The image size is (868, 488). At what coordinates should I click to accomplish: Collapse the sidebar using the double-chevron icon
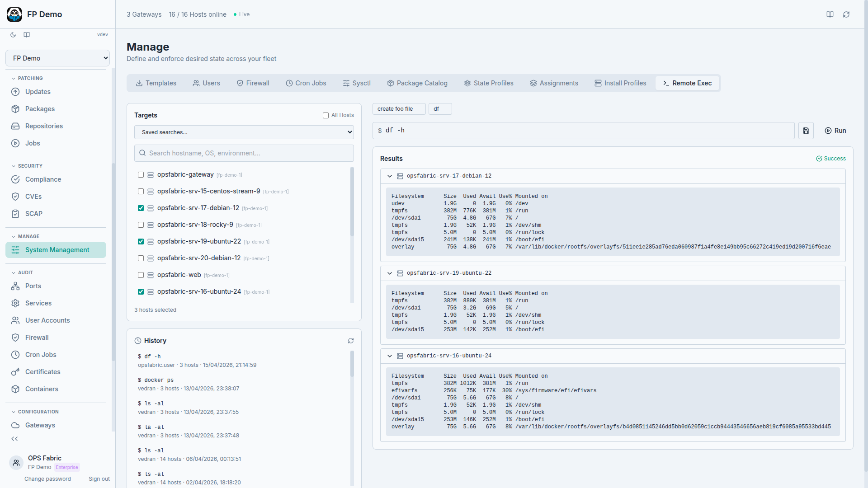click(14, 439)
